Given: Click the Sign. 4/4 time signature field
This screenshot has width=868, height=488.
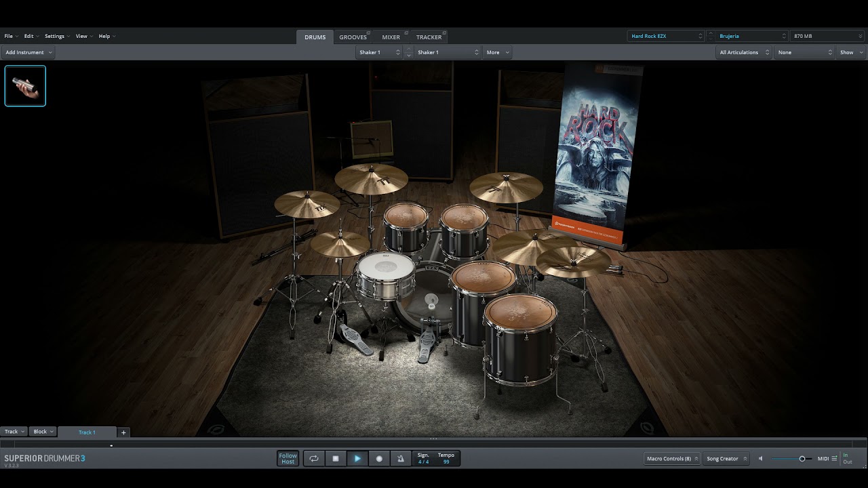Looking at the screenshot, I should pos(423,459).
